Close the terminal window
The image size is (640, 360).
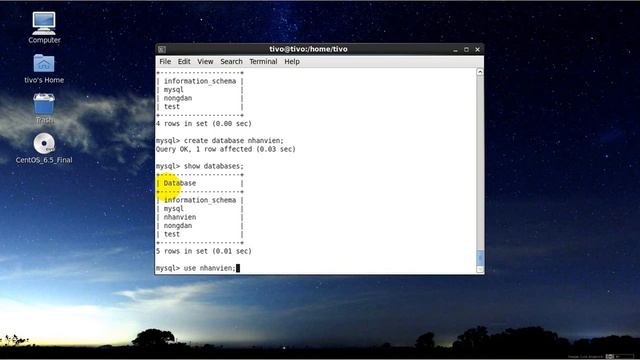click(478, 49)
